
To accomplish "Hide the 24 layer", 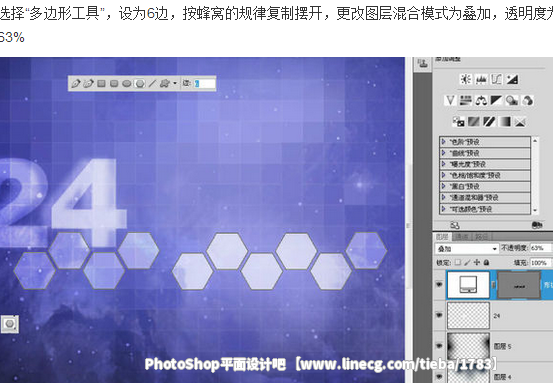I will (439, 315).
